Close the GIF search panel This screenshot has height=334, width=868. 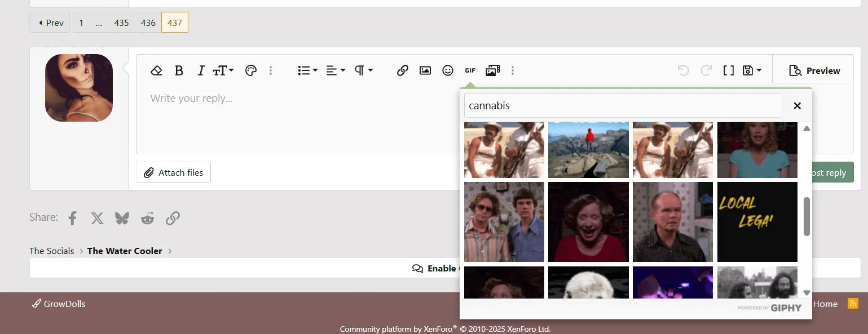797,105
